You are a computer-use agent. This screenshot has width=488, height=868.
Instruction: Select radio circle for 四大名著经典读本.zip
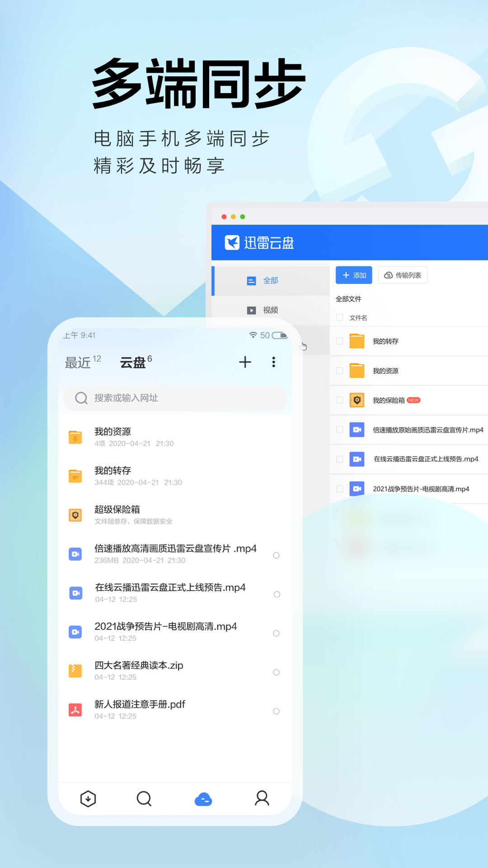point(277,672)
